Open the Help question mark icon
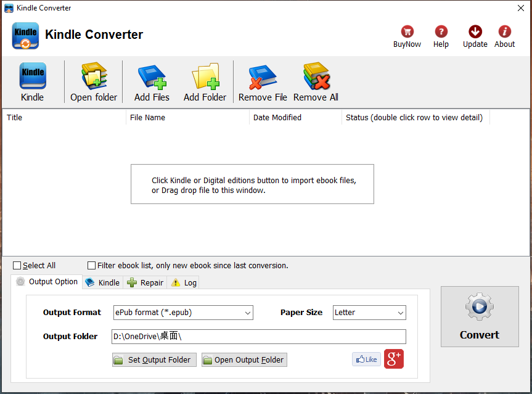This screenshot has height=394, width=532. pyautogui.click(x=441, y=31)
